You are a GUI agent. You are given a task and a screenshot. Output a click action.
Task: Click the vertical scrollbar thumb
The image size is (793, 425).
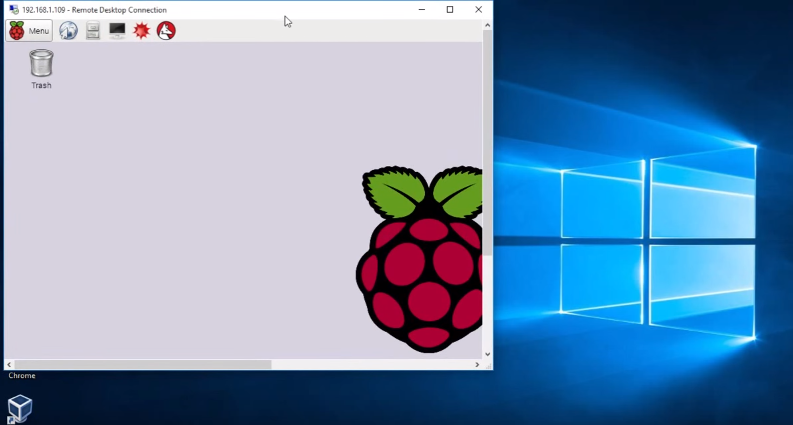pos(488,143)
